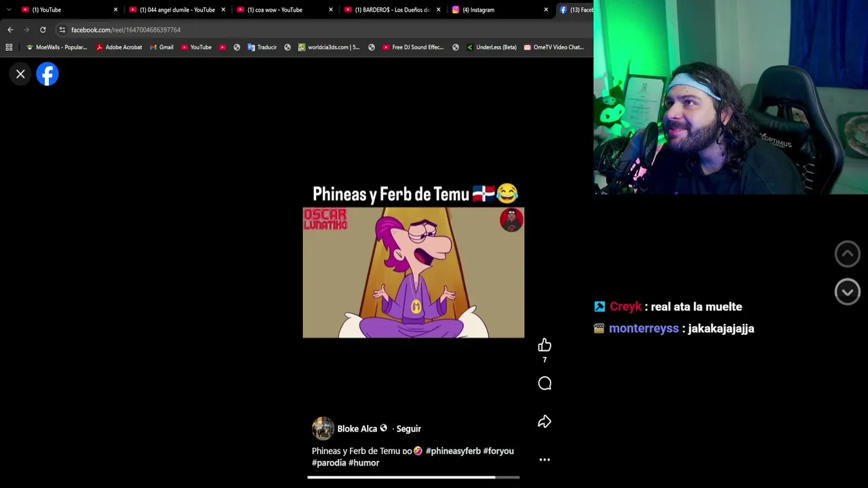Open the UnderLess (Beta) bookmark
The image size is (868, 488).
click(492, 47)
